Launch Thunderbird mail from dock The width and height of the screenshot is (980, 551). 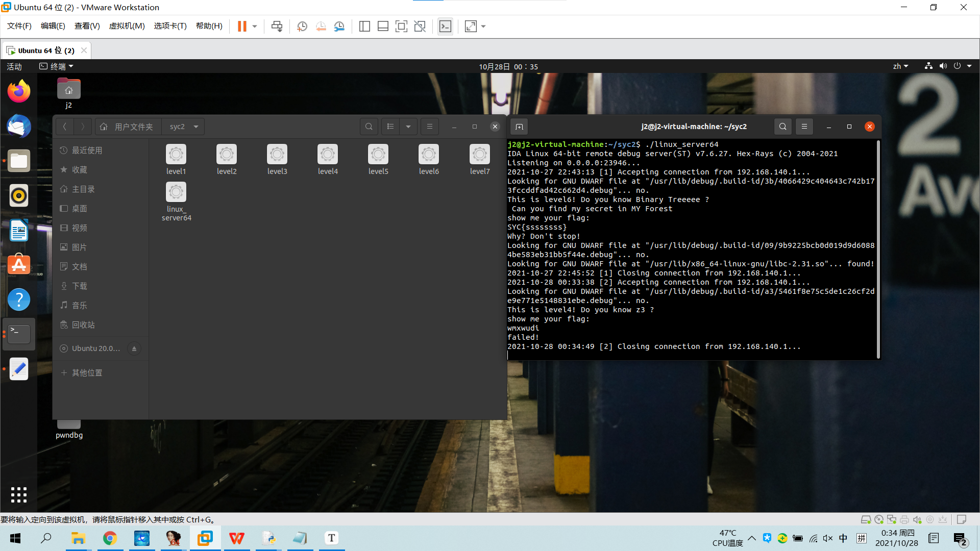click(x=19, y=127)
